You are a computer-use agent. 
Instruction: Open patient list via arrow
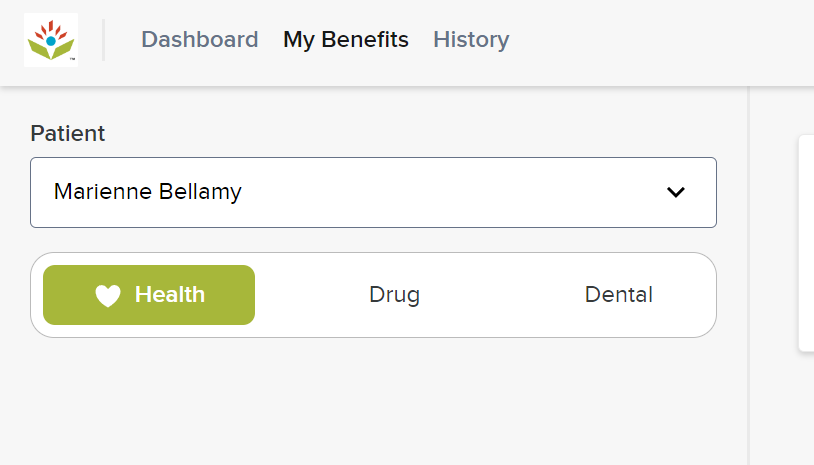click(675, 193)
